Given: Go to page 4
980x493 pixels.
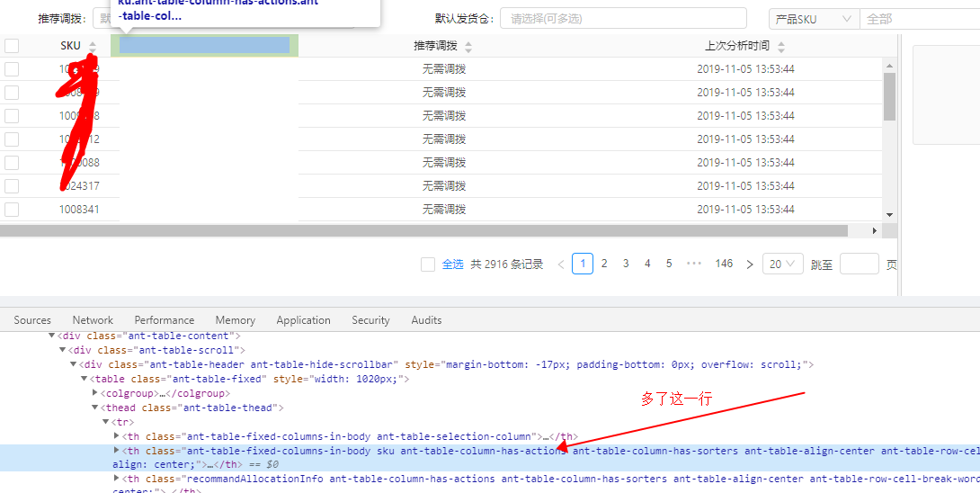Looking at the screenshot, I should click(647, 264).
